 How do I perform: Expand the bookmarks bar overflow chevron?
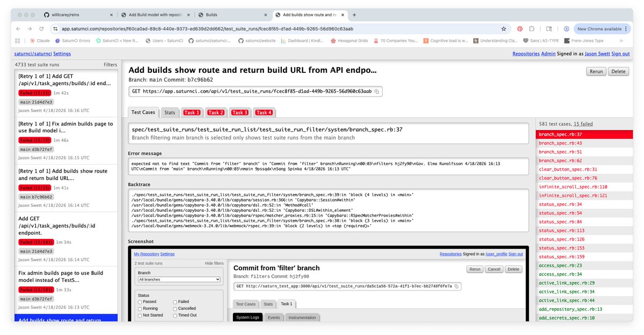pos(621,41)
